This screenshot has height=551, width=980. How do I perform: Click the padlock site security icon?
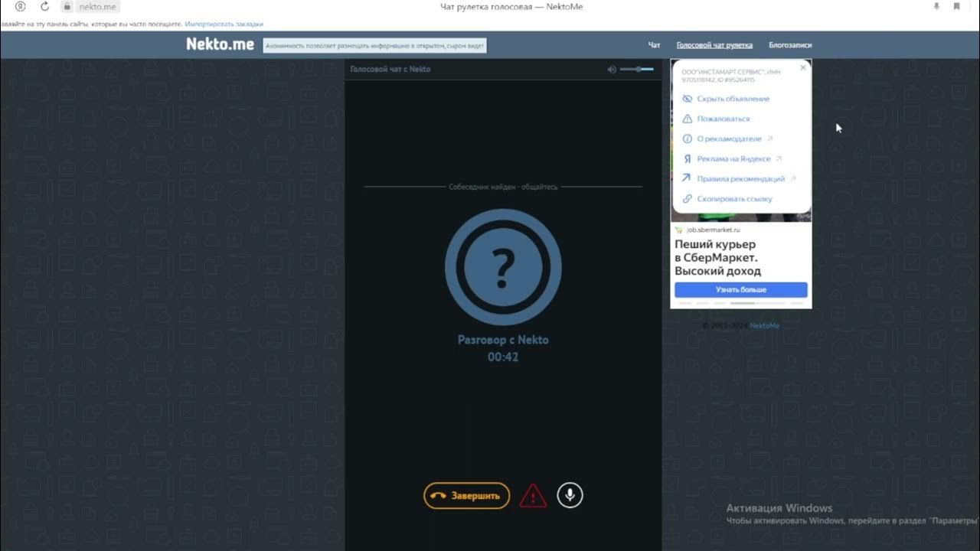pos(67,6)
